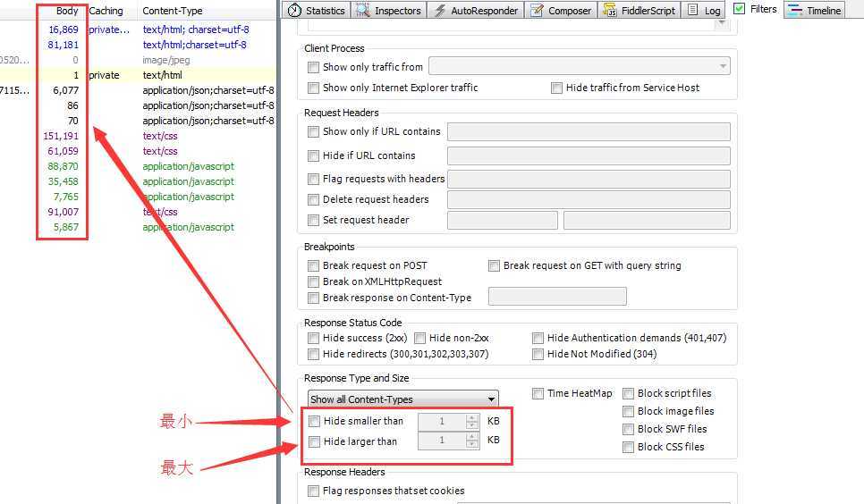
Task: Click the Delete request headers field
Action: (589, 199)
